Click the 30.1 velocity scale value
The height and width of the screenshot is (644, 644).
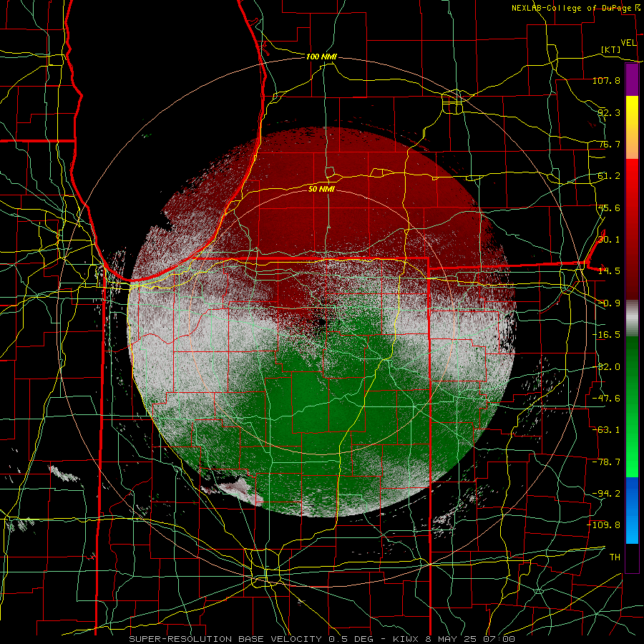[609, 240]
